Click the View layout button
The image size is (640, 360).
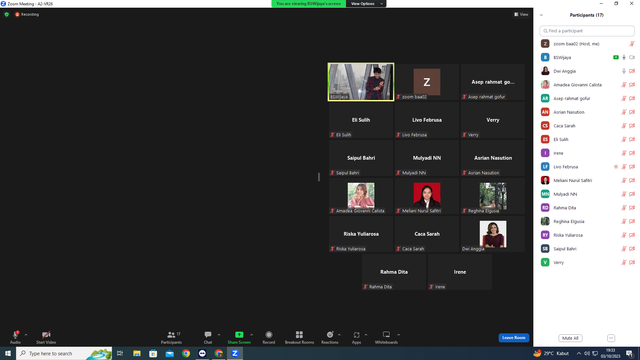tap(521, 14)
